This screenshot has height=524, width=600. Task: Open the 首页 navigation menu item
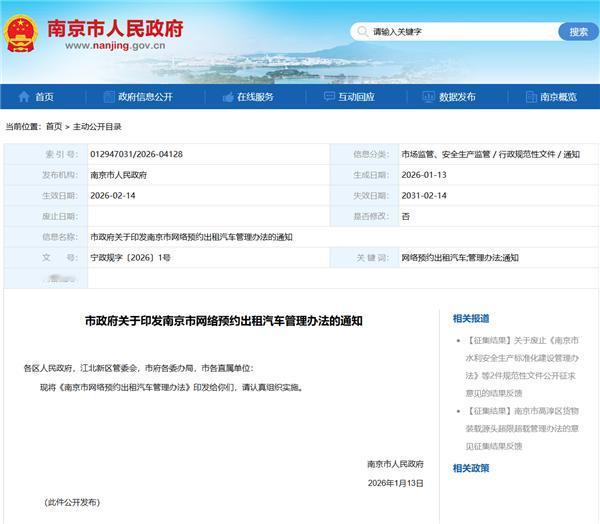coord(44,97)
